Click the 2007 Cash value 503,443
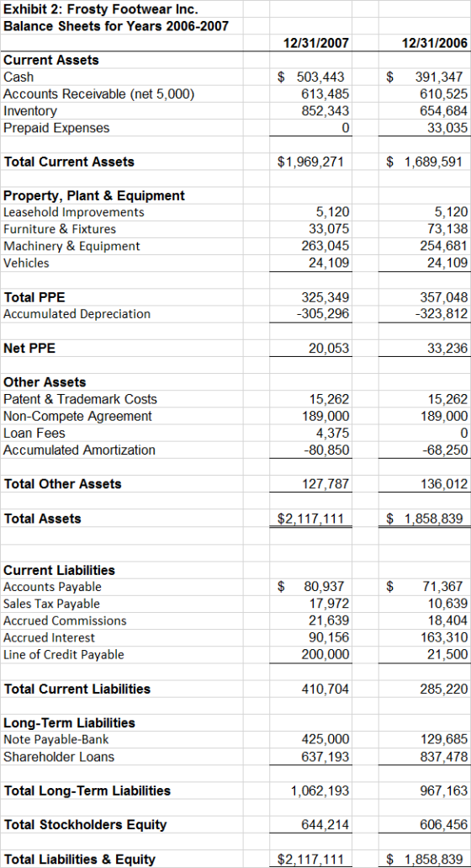 320,77
